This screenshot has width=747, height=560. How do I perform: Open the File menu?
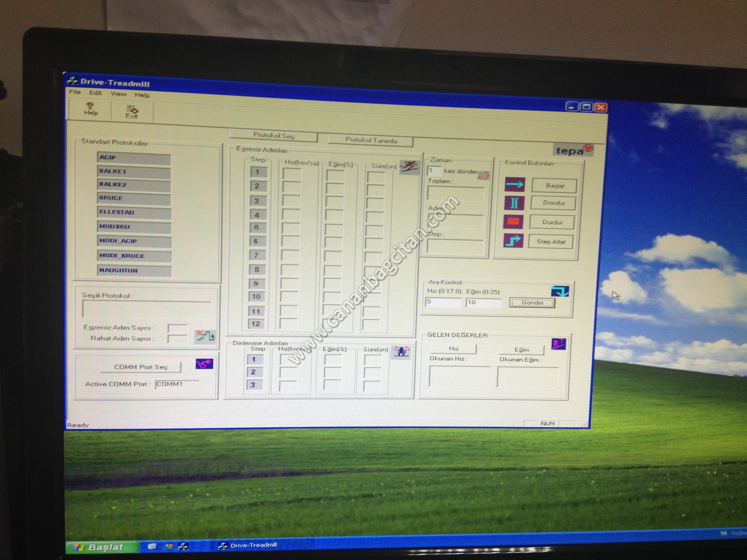click(x=75, y=92)
